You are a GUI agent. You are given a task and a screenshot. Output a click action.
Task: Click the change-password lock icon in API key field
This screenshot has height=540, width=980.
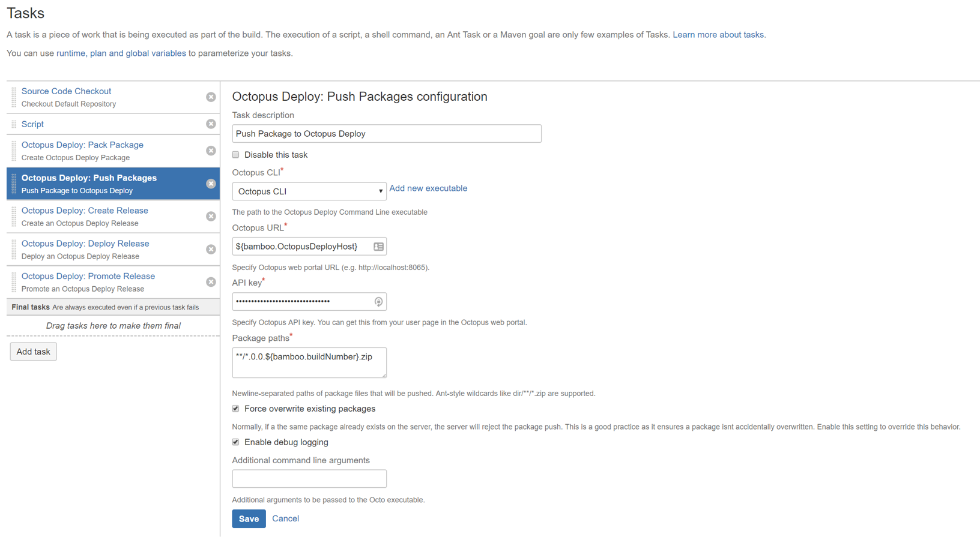(378, 301)
